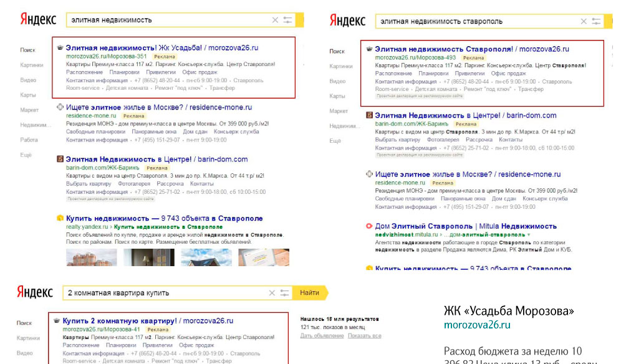Clear the query reading only "элитная недвижимость"
621x364 pixels.
tap(275, 20)
